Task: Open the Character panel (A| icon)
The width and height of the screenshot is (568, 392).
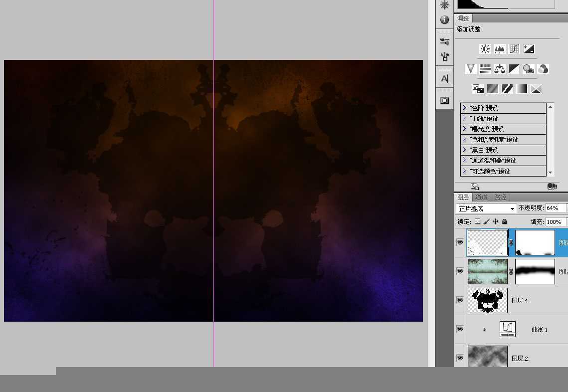Action: point(444,78)
